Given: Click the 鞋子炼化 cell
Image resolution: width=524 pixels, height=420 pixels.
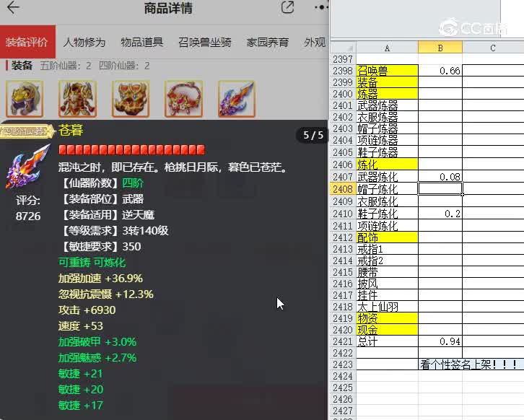Looking at the screenshot, I should click(x=388, y=214).
